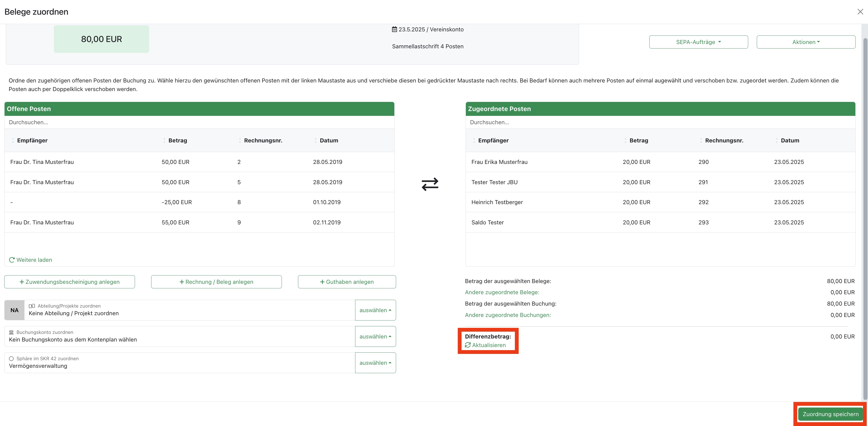This screenshot has height=426, width=868.
Task: Expand auswählen for Buchungskonto zuordnen
Action: click(375, 336)
